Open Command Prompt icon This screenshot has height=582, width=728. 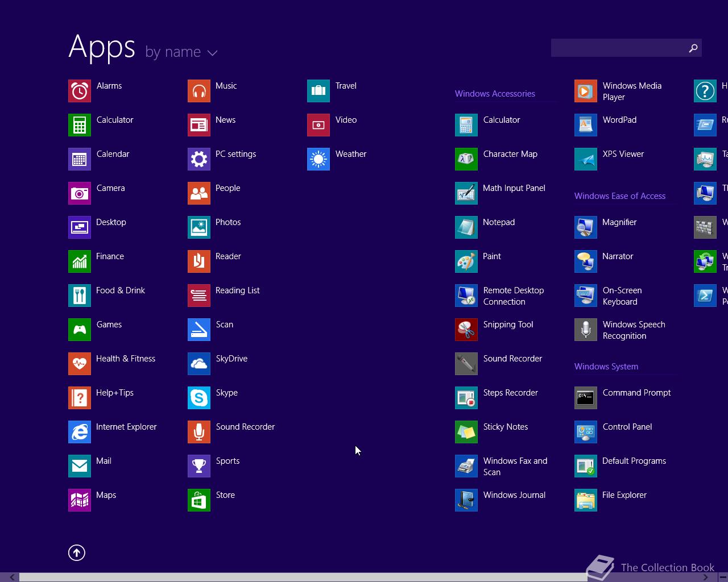point(586,398)
